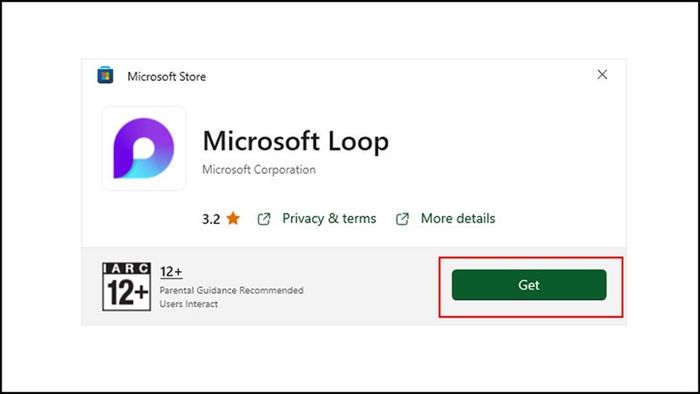This screenshot has height=394, width=700.
Task: Click the Microsoft Store logo icon
Action: (105, 75)
